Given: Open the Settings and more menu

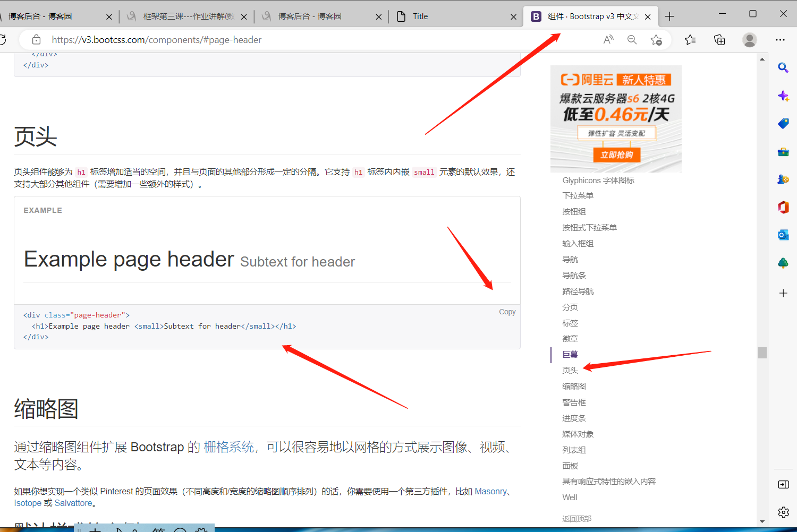Looking at the screenshot, I should [781, 39].
